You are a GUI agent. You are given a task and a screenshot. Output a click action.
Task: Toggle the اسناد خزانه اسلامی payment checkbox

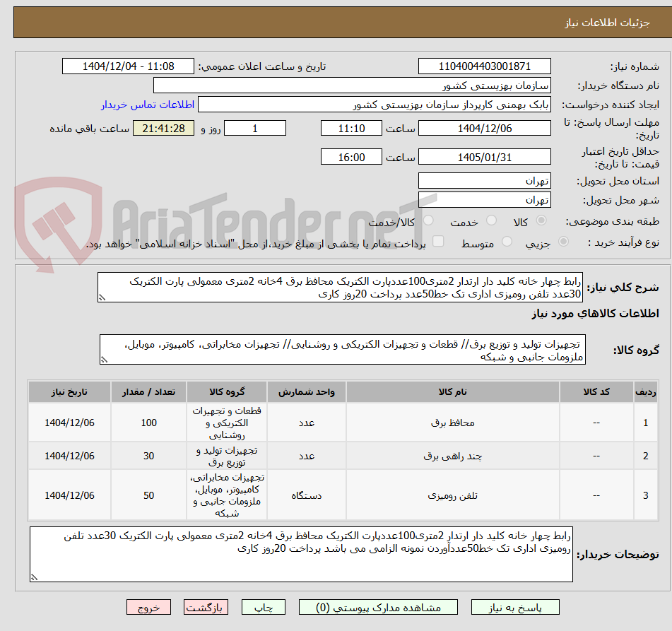coord(438,241)
